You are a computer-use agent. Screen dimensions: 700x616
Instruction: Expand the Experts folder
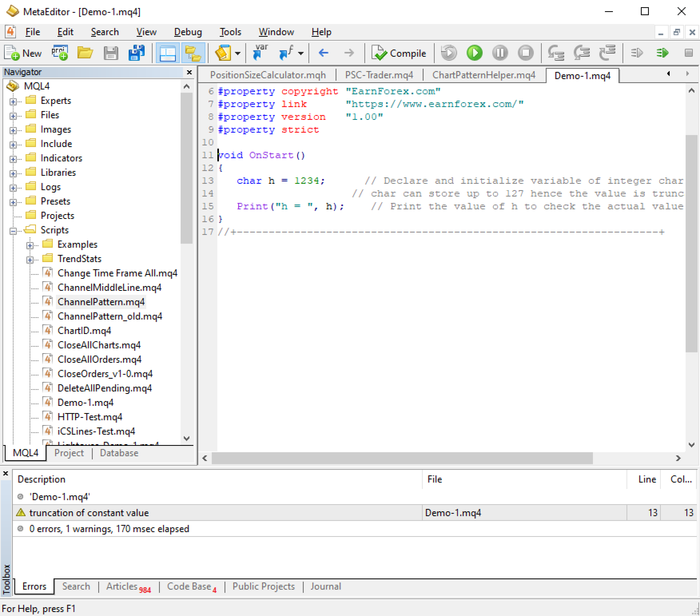tap(13, 101)
